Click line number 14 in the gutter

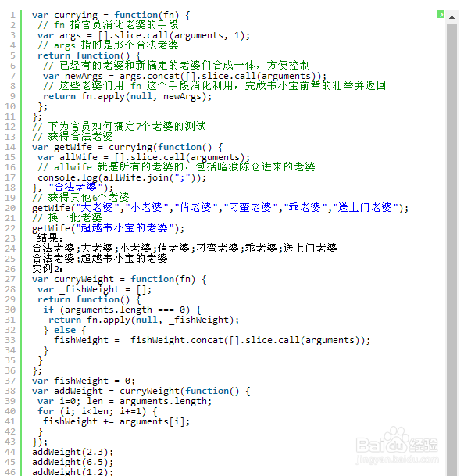click(x=10, y=147)
